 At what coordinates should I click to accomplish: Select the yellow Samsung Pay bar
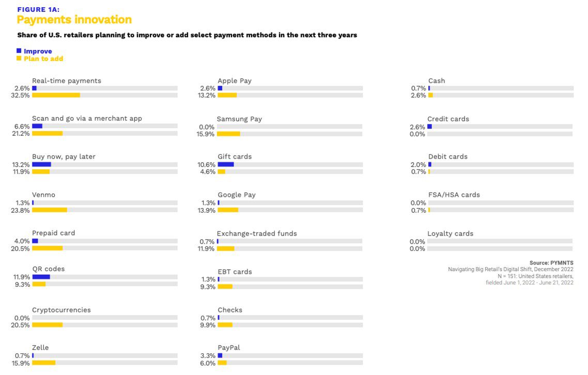pyautogui.click(x=228, y=134)
